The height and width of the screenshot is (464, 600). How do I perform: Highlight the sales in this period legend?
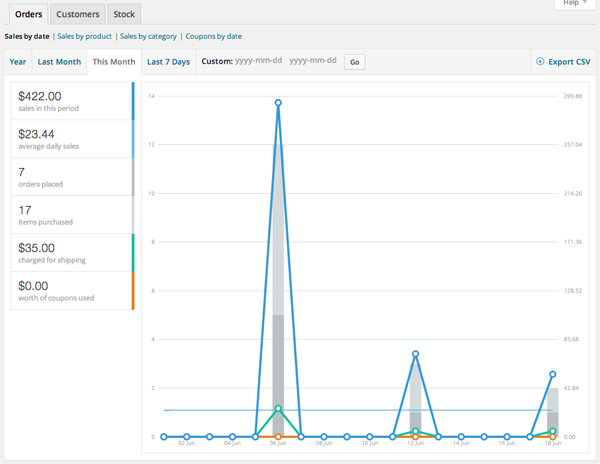[70, 101]
